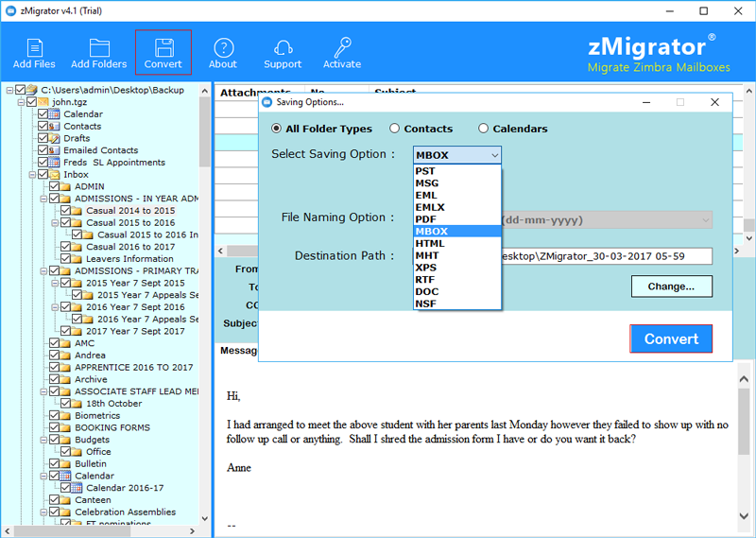Screen dimensions: 756x538
Task: Click the Andrea folder icon
Action: click(x=65, y=356)
